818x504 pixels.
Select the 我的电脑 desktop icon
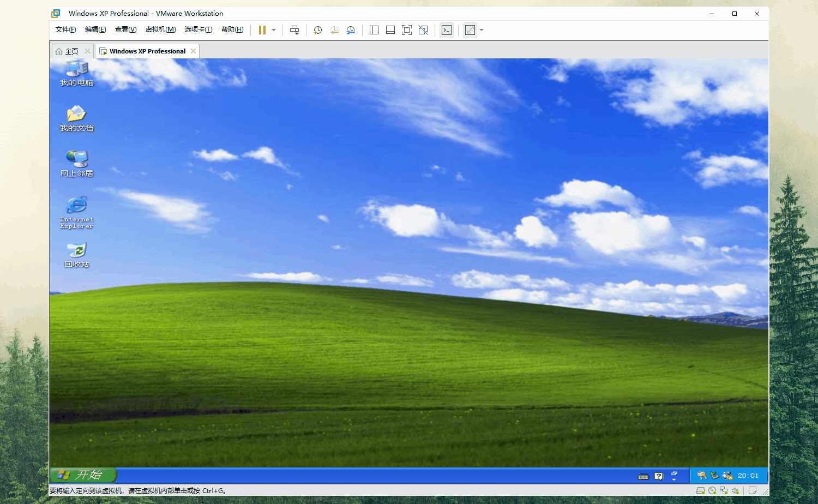[77, 74]
